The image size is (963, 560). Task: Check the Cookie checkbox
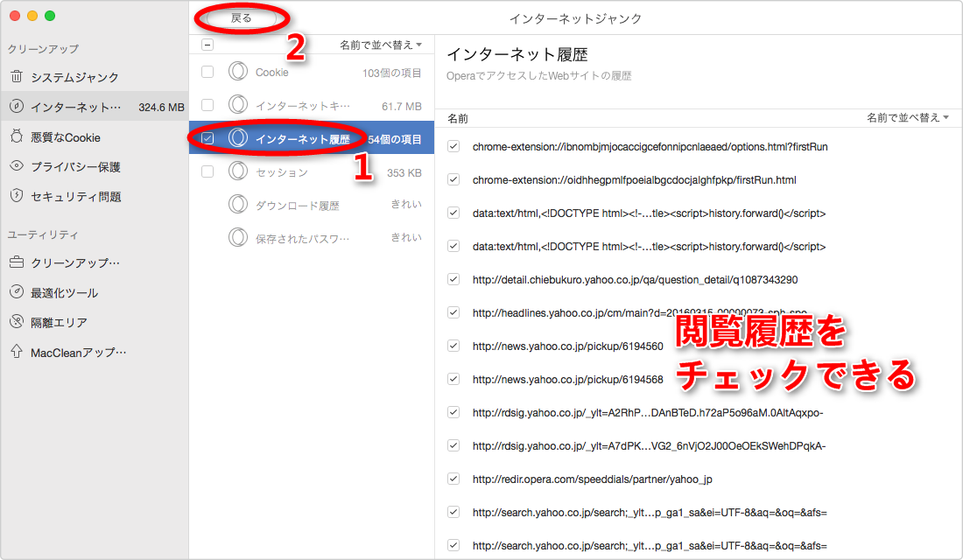click(207, 72)
